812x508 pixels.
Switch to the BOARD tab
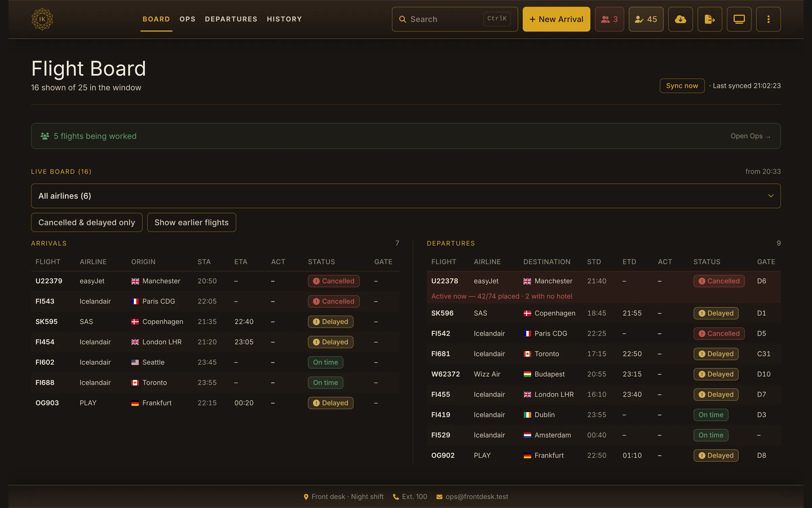click(x=156, y=19)
